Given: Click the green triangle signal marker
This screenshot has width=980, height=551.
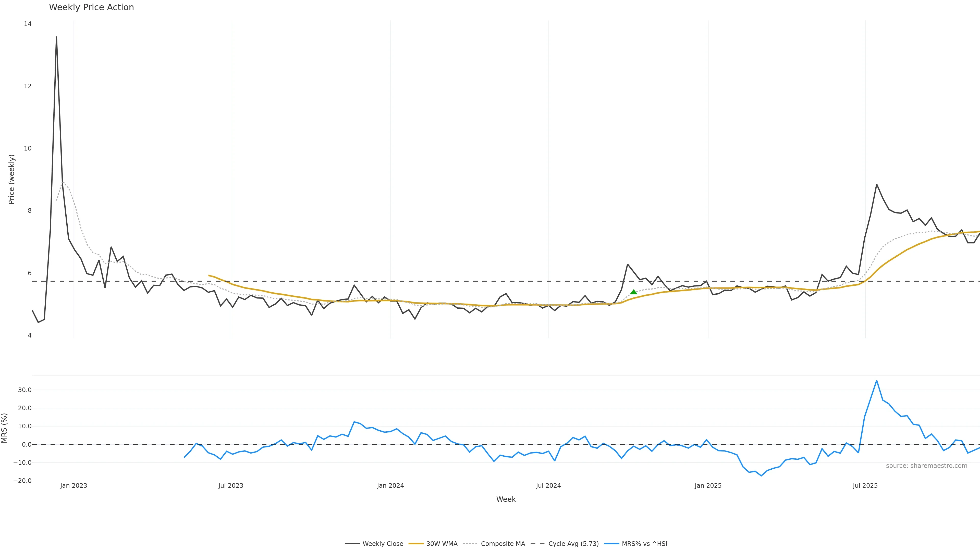Looking at the screenshot, I should (x=633, y=292).
